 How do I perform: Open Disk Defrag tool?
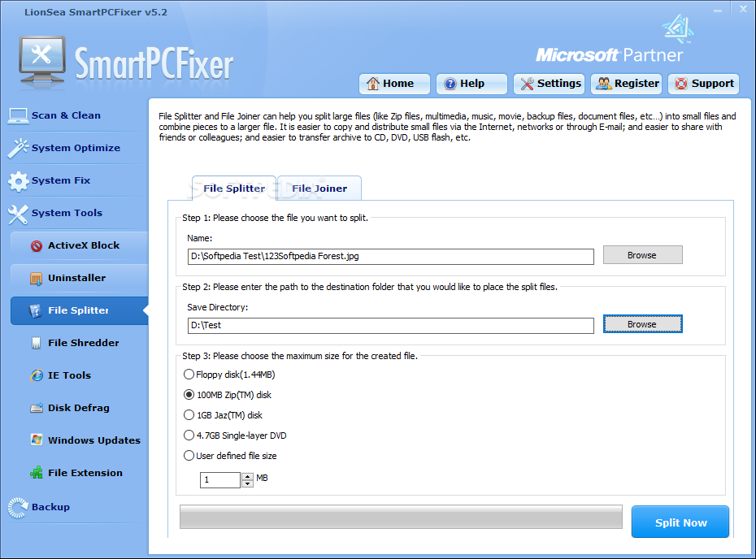[x=80, y=408]
